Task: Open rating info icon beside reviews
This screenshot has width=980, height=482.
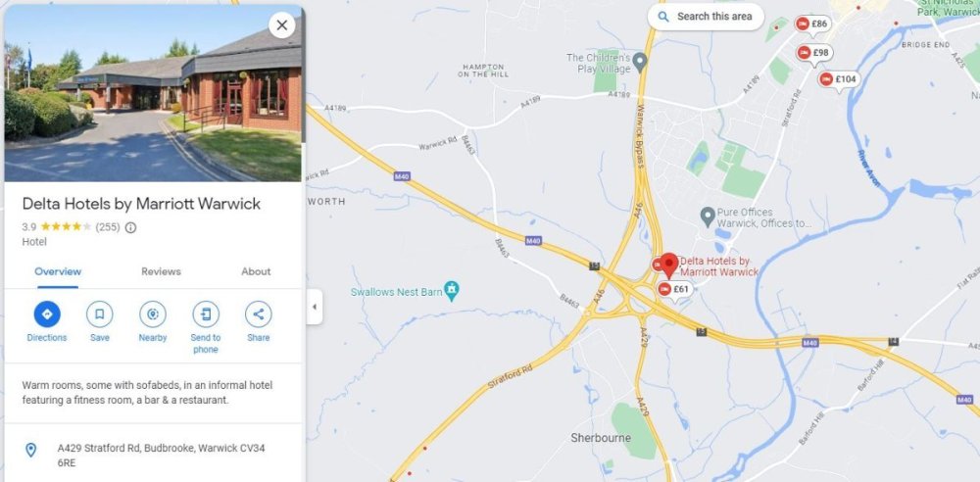Action: (x=130, y=227)
